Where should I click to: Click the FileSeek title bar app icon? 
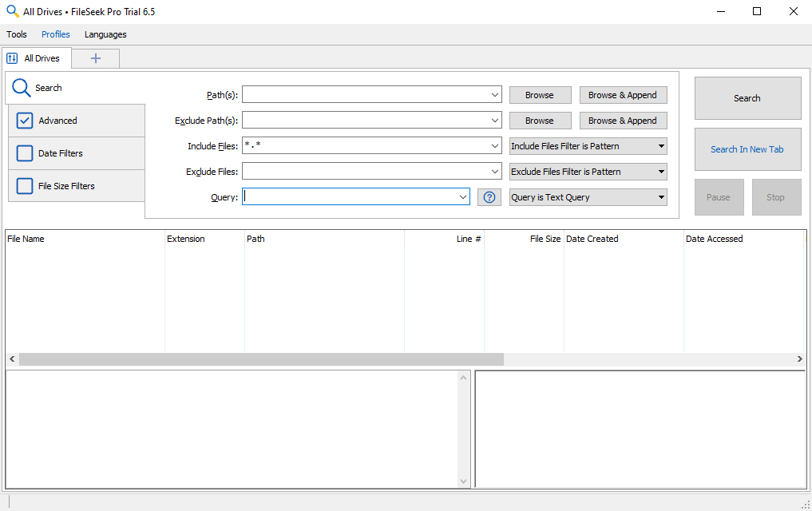pyautogui.click(x=12, y=12)
